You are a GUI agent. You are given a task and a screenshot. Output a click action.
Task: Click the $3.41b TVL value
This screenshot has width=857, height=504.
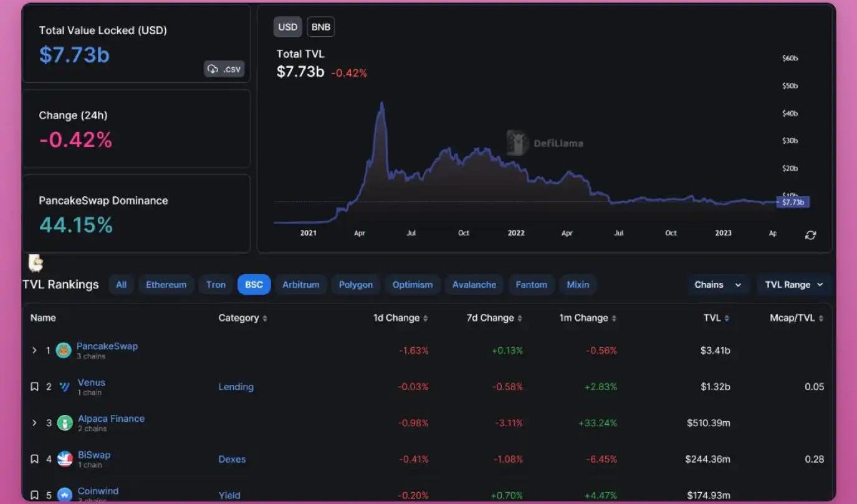coord(715,351)
